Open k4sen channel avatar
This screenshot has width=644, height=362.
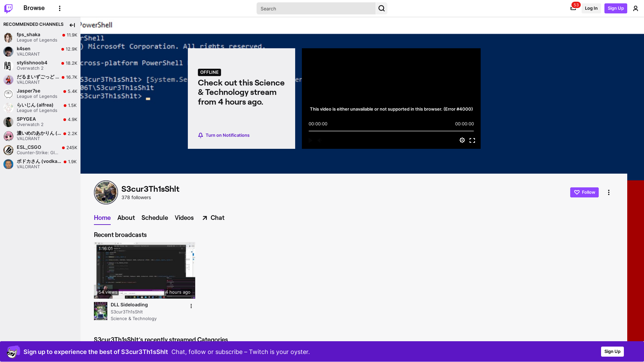[8, 51]
